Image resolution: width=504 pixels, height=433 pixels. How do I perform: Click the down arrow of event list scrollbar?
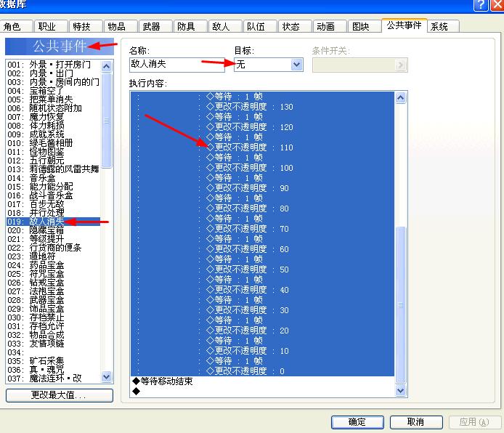click(x=107, y=376)
